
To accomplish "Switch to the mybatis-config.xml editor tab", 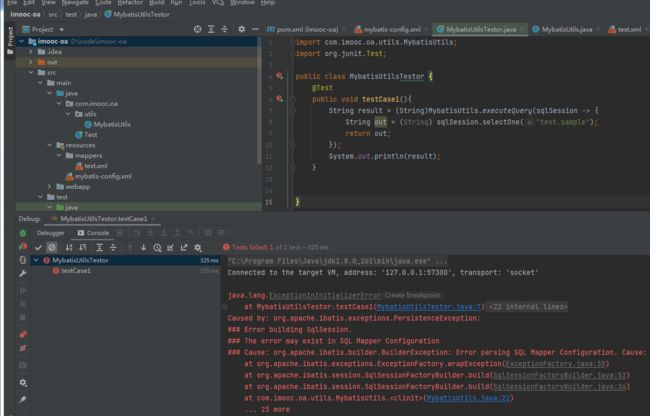I will (x=390, y=30).
